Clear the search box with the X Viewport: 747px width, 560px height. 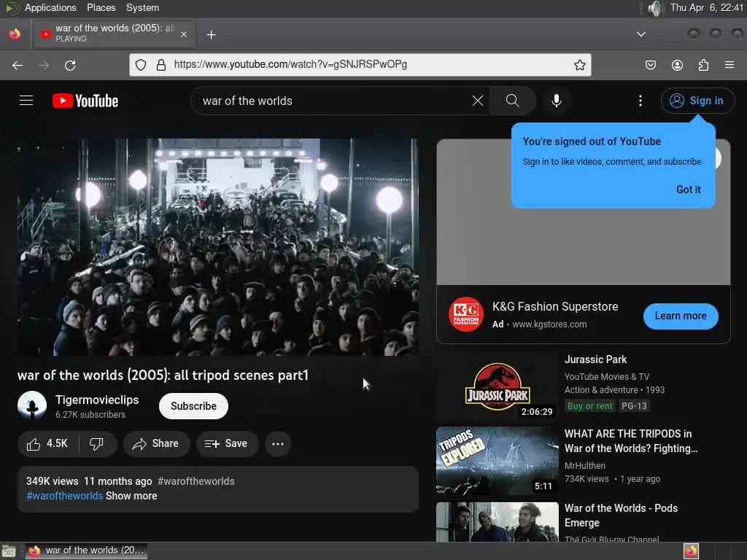pos(477,101)
